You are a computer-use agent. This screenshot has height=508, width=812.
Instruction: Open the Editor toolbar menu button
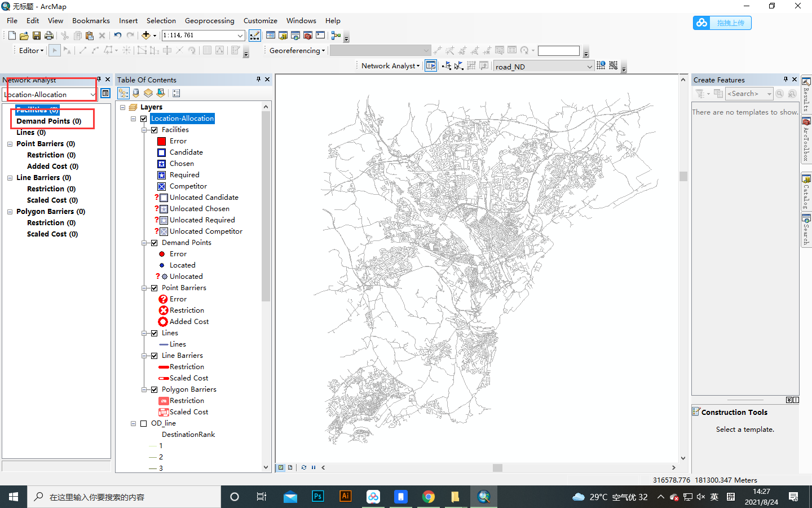click(30, 50)
